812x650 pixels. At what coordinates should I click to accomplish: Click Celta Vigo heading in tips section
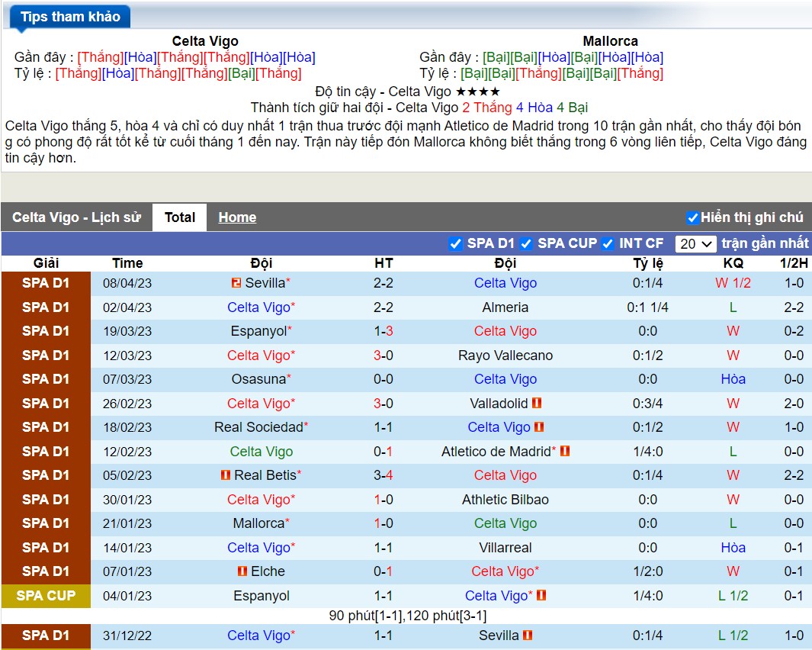(205, 41)
